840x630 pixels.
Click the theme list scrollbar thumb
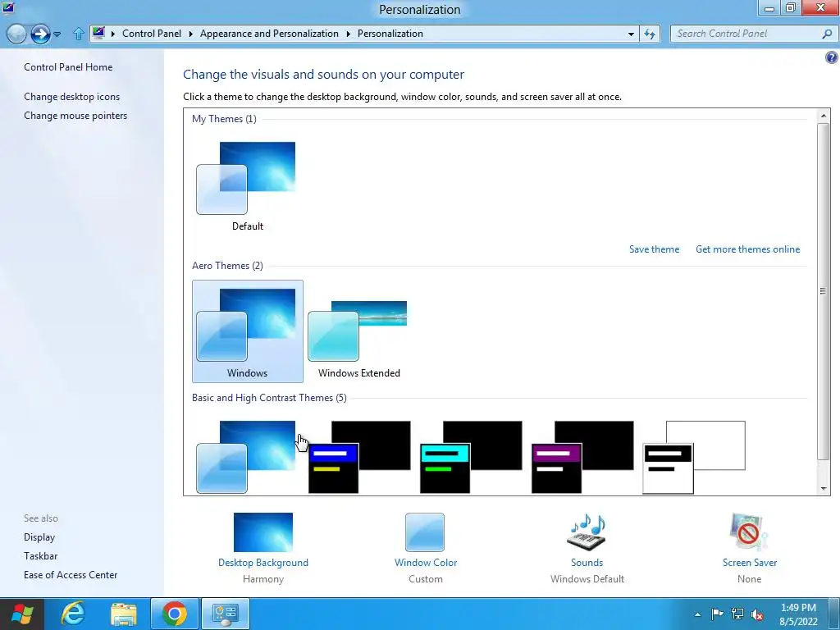(x=824, y=291)
